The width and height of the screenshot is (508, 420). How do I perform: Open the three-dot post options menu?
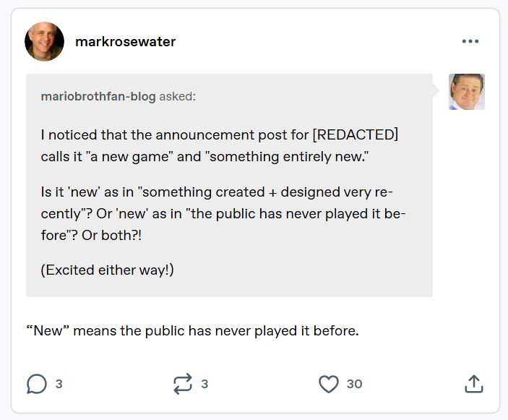pos(470,41)
